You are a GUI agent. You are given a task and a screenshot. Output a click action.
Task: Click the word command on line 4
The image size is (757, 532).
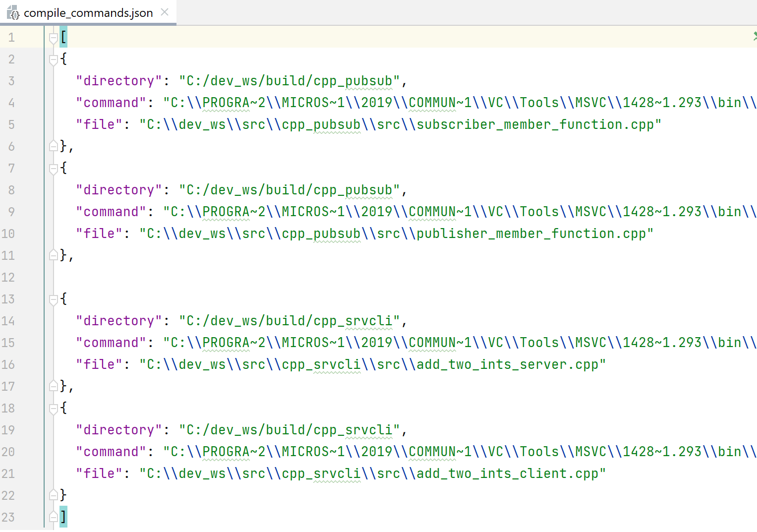[x=111, y=103]
